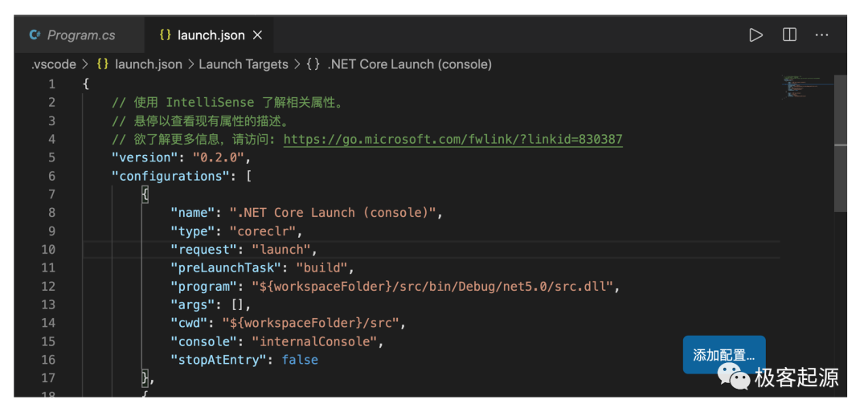Open the go.microsoft.com fwlink URL

(452, 139)
